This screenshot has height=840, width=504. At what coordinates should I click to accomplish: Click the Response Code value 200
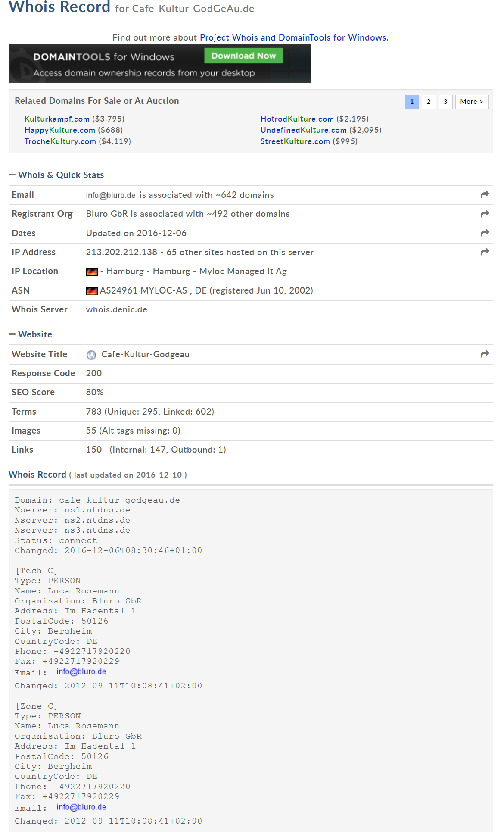click(93, 373)
